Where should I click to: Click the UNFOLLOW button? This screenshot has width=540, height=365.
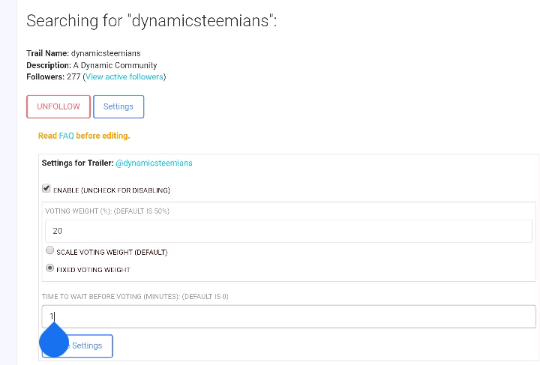pos(59,107)
